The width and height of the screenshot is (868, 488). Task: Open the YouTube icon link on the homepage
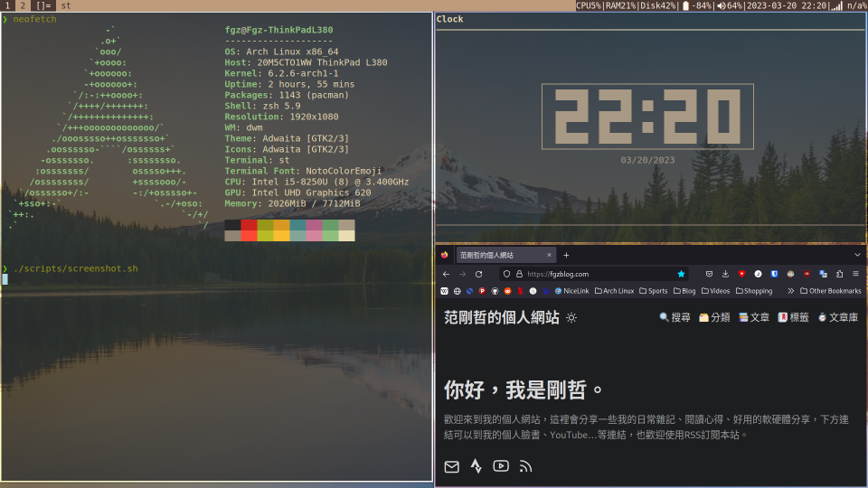point(501,466)
